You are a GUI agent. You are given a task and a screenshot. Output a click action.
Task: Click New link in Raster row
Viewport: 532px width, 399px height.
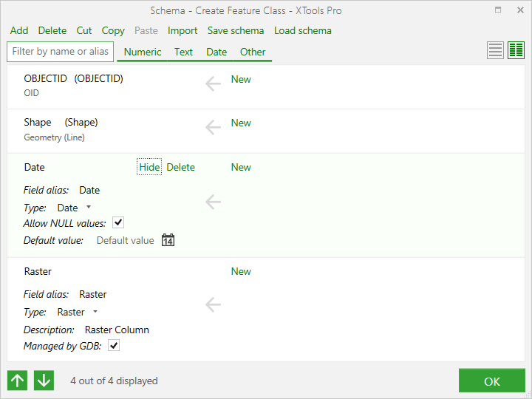coord(241,271)
